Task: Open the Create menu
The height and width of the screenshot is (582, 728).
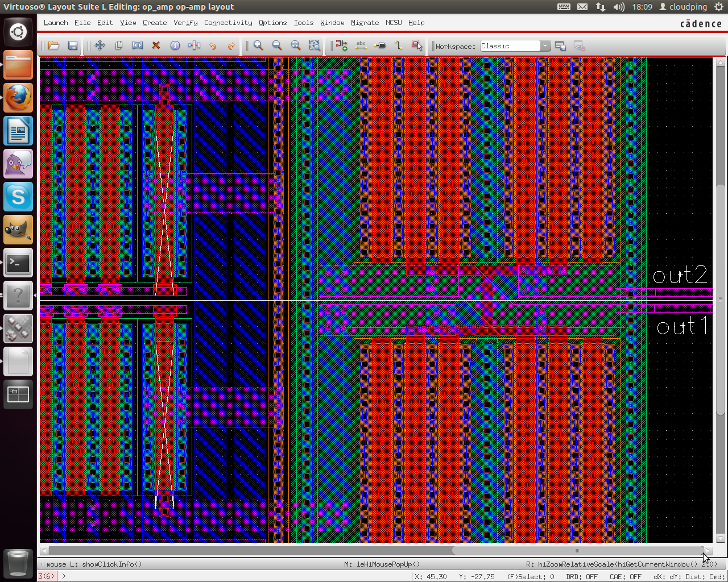Action: (x=155, y=23)
